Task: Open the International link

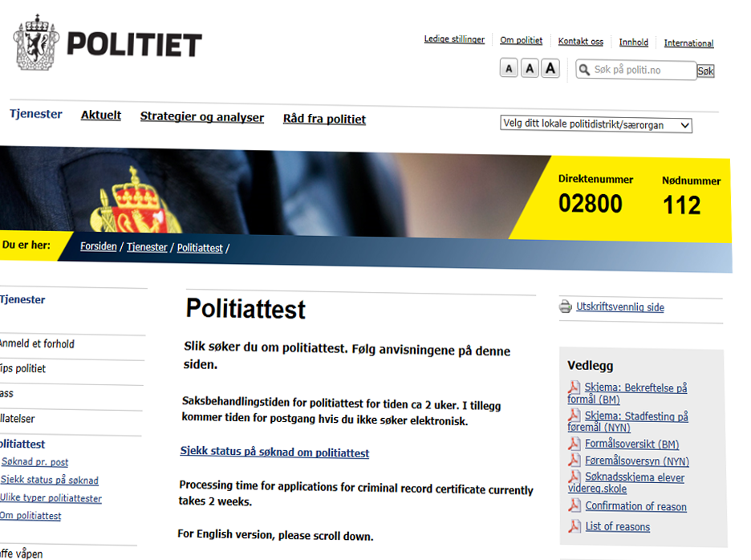Action: click(688, 43)
